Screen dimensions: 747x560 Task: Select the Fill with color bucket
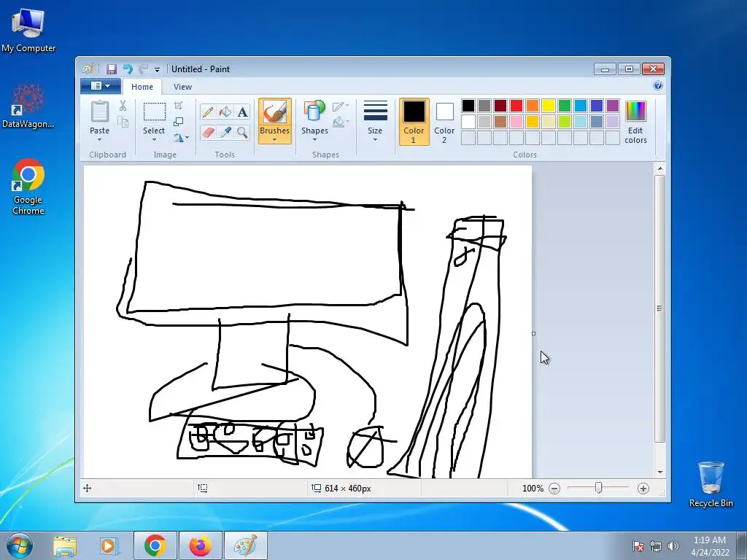pos(225,112)
